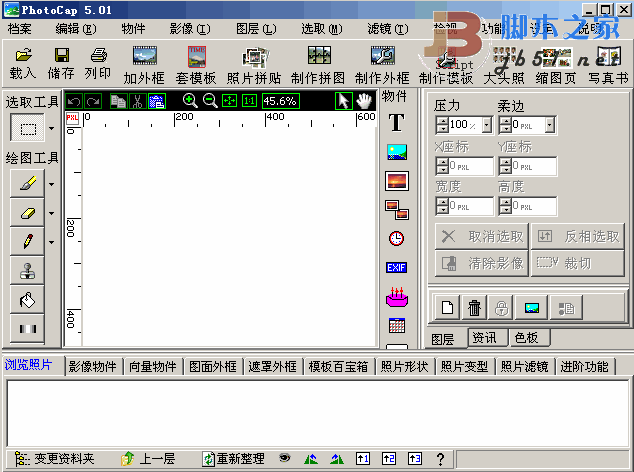The image size is (634, 472).
Task: Expand the pencil tool dropdown arrow
Action: [x=51, y=243]
